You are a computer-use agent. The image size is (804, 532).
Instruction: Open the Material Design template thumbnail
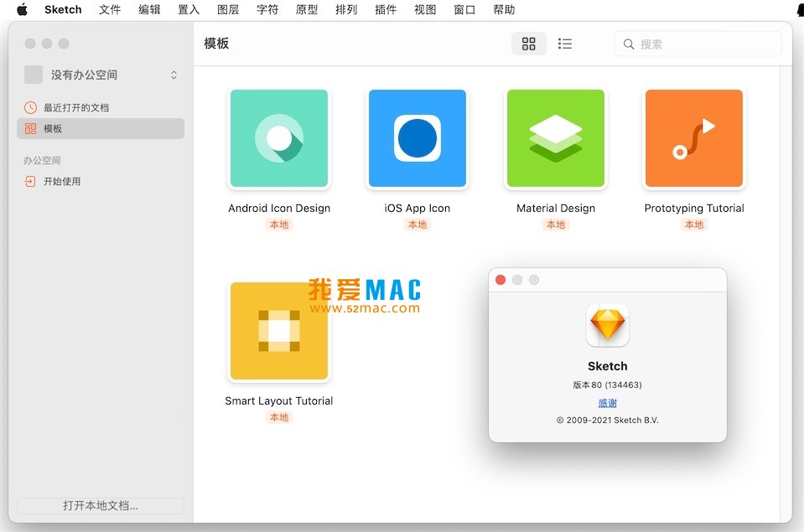coord(555,137)
